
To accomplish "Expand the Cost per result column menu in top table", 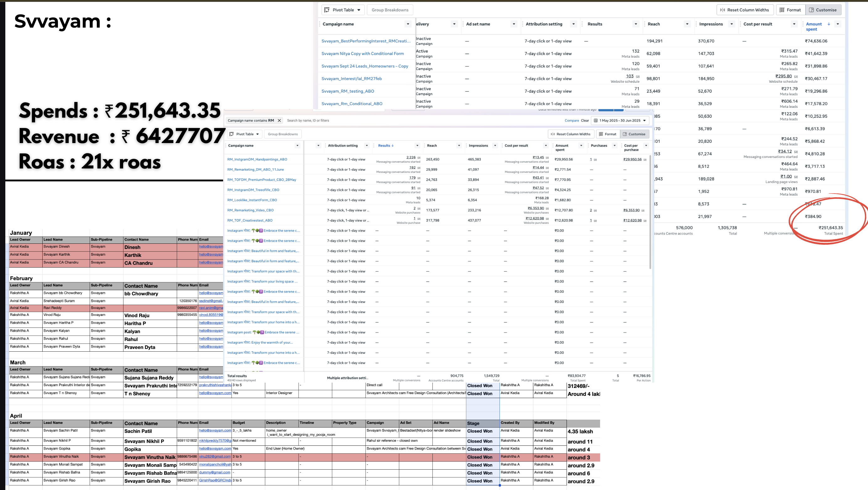I will pos(794,24).
